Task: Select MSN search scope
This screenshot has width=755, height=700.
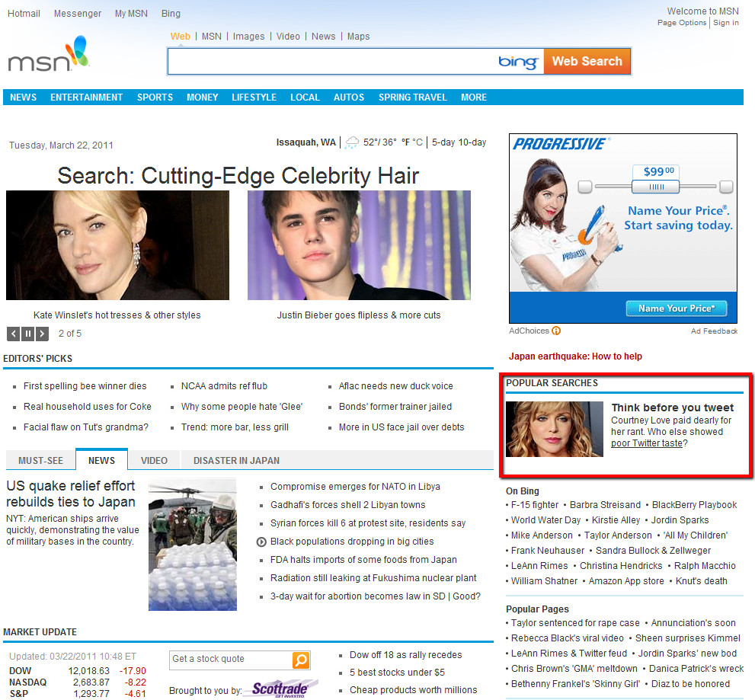Action: click(x=212, y=37)
